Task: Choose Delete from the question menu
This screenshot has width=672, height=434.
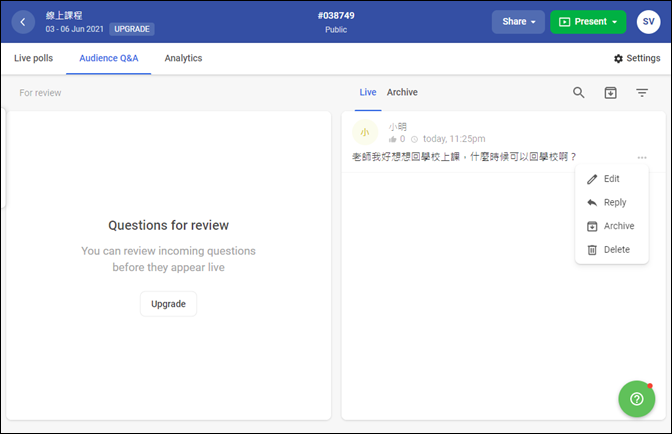Action: (612, 250)
